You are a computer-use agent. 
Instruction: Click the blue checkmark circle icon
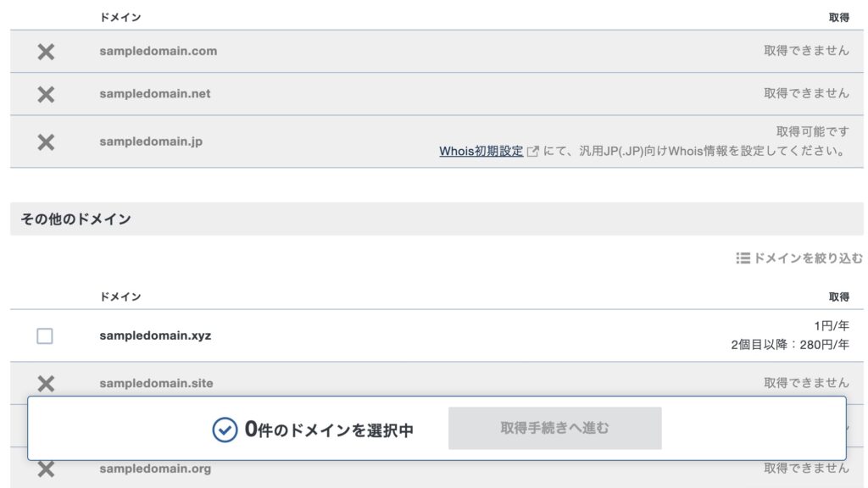[x=225, y=430]
